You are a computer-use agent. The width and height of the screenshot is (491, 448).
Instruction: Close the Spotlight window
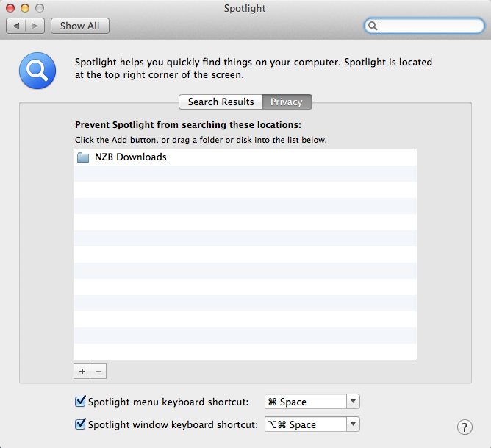(x=10, y=8)
